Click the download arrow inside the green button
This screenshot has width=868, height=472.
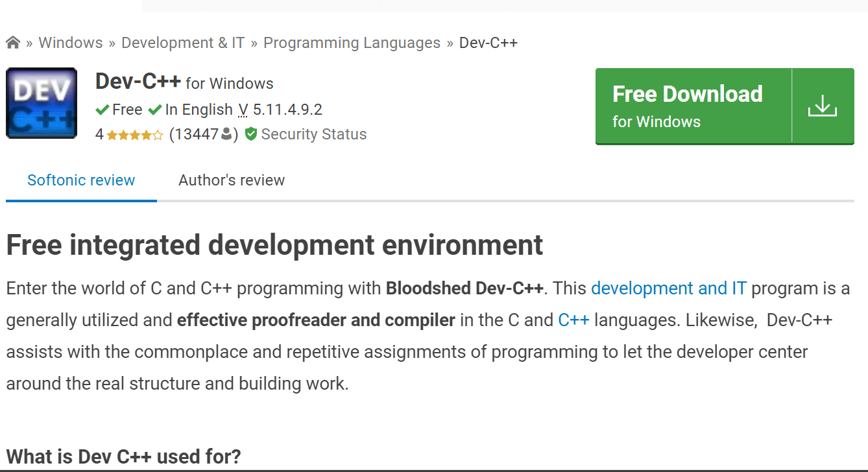[823, 105]
